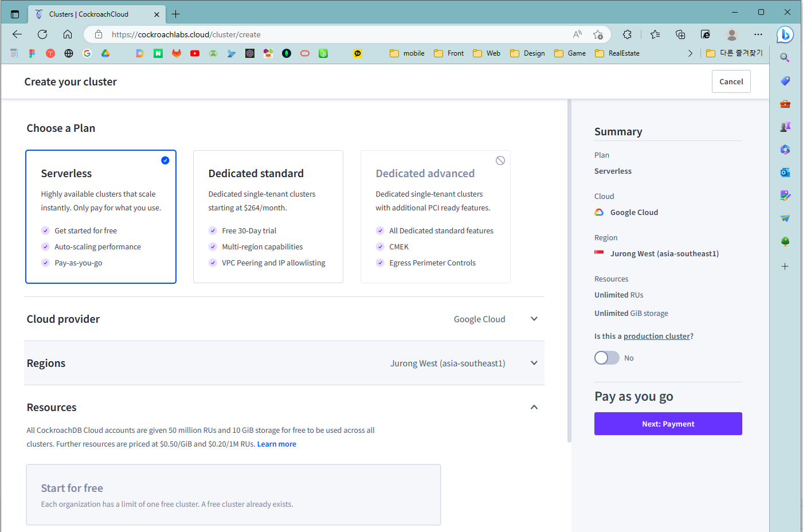This screenshot has width=803, height=532.
Task: Open the Web bookmarks folder
Action: 487,53
